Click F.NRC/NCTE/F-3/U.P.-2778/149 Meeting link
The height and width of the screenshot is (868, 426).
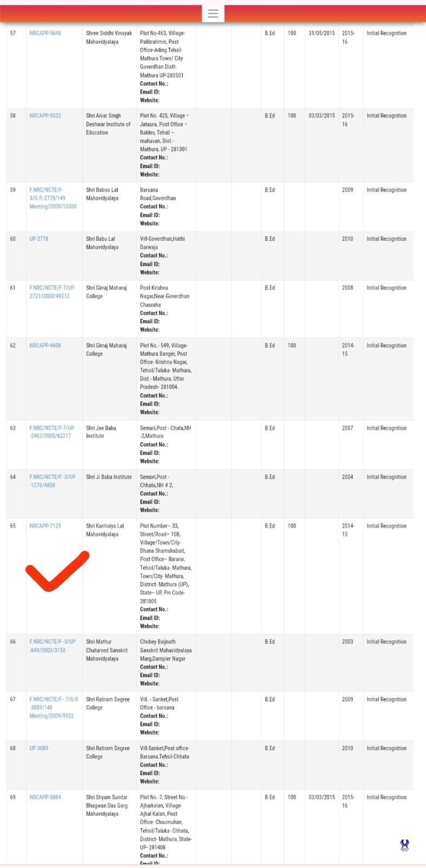point(53,198)
